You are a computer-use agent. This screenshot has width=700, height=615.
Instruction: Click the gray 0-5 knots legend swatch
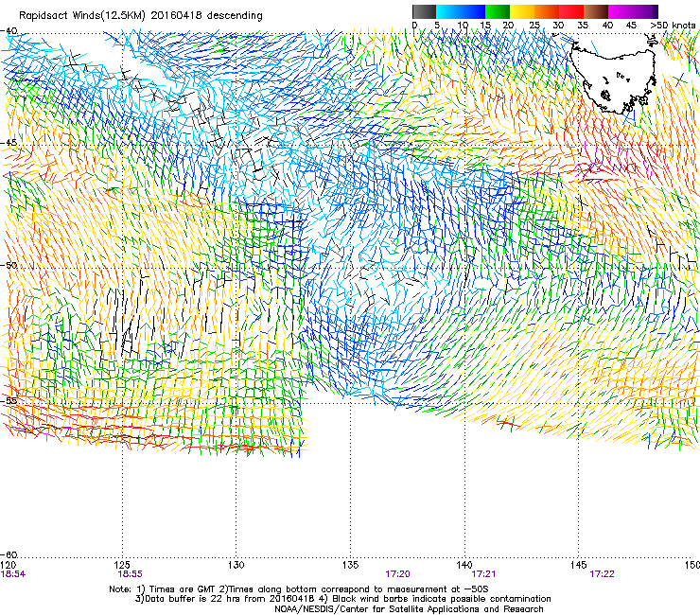424,11
